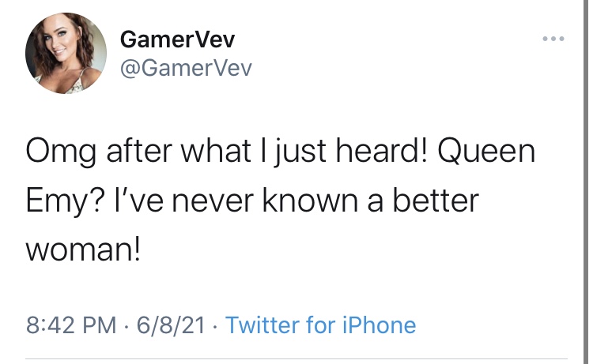Click the word "known" in the tweet
Viewport: 593px width, 364px height.
pos(310,200)
